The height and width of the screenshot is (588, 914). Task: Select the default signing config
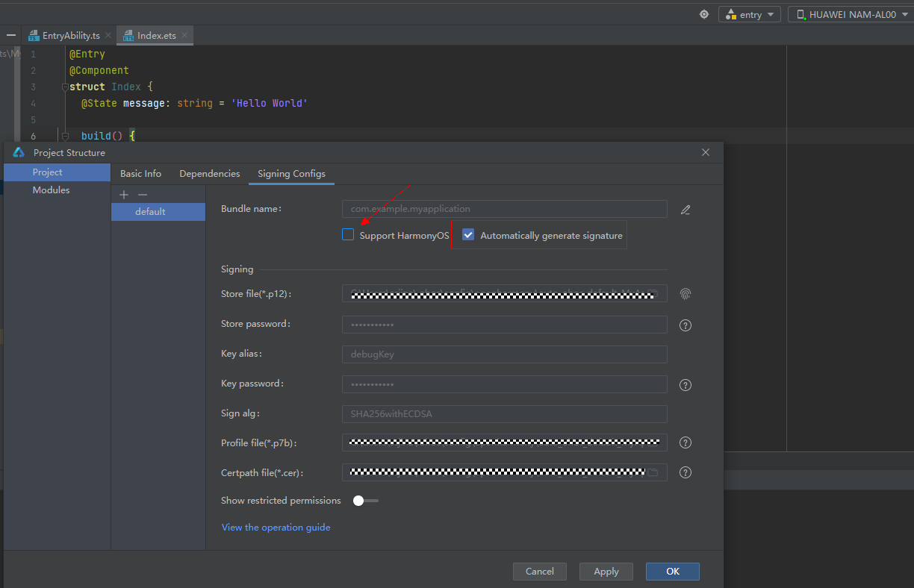pos(158,212)
